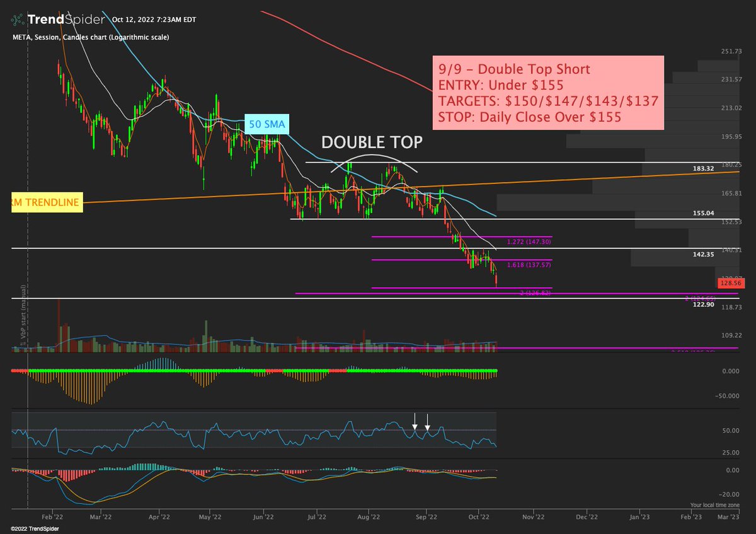Click 195.95 on the price axis
This screenshot has height=534, width=756.
(731, 136)
